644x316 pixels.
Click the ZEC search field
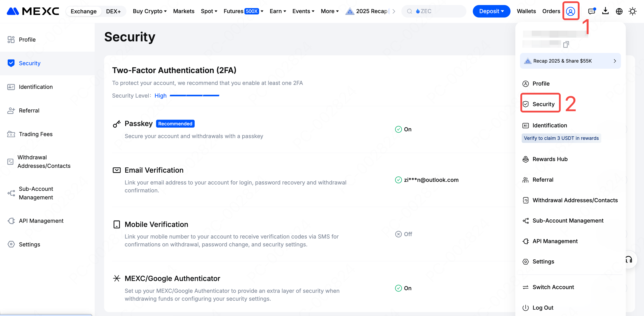click(x=434, y=11)
